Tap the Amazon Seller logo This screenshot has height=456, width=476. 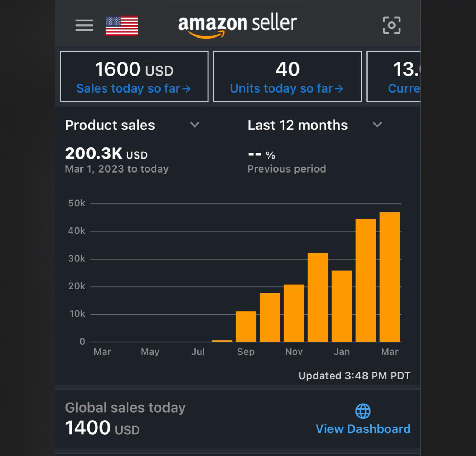237,25
